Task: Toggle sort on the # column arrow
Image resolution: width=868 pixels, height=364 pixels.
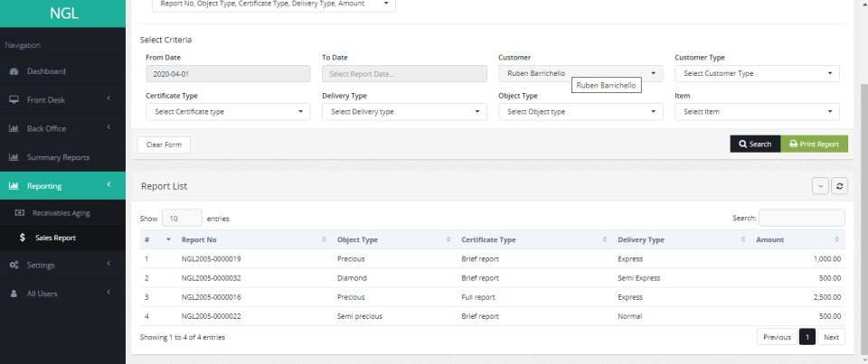Action: pyautogui.click(x=168, y=239)
